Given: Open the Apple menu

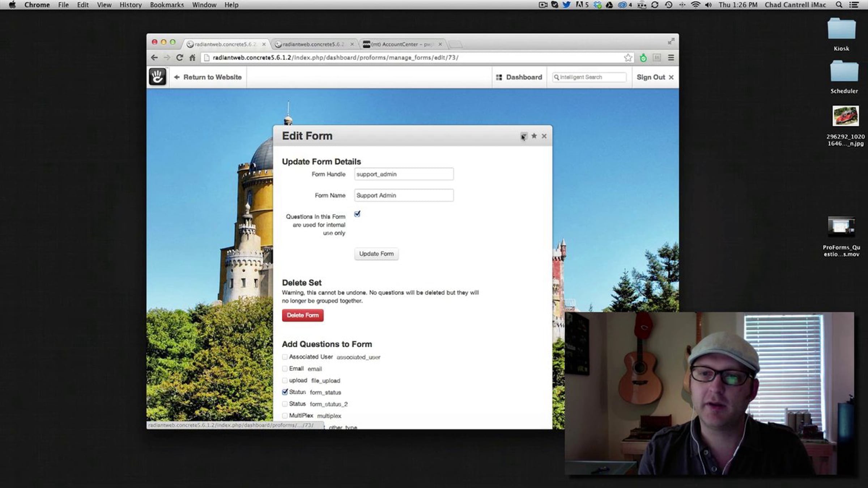Looking at the screenshot, I should pyautogui.click(x=12, y=5).
